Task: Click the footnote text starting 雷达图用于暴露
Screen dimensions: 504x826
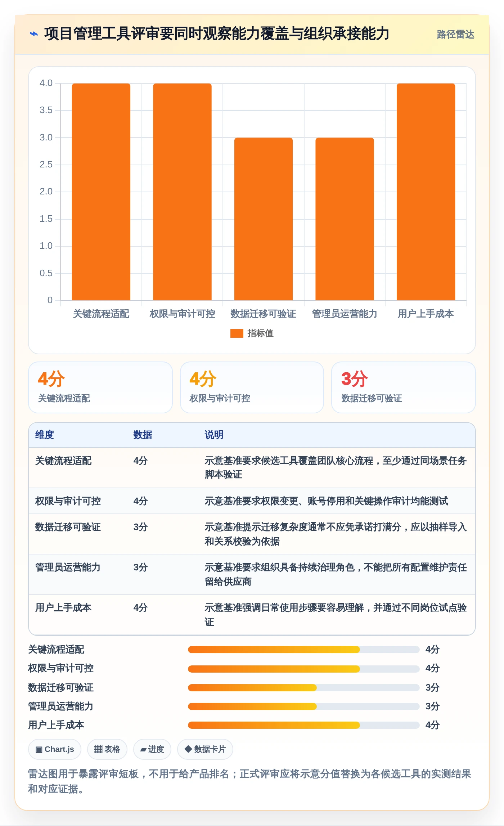Action: (249, 781)
